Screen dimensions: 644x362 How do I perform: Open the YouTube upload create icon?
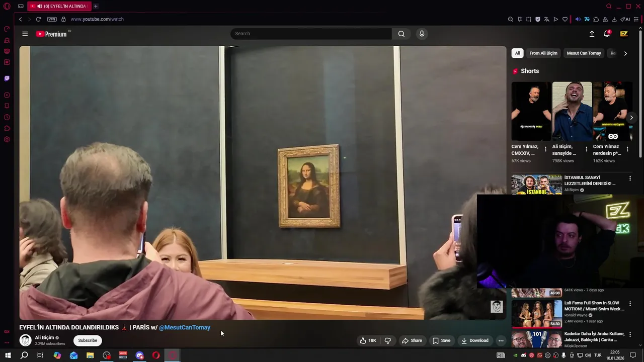pos(592,34)
